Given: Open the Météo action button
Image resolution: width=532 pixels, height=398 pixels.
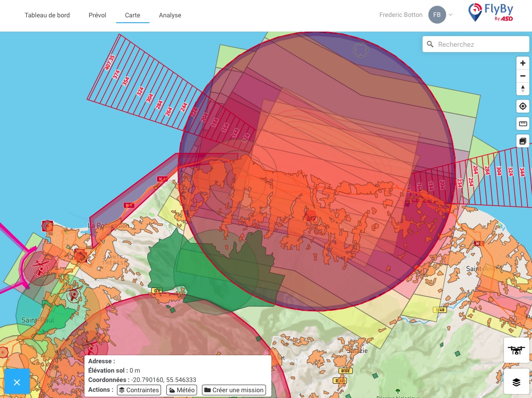Looking at the screenshot, I should click(x=181, y=390).
